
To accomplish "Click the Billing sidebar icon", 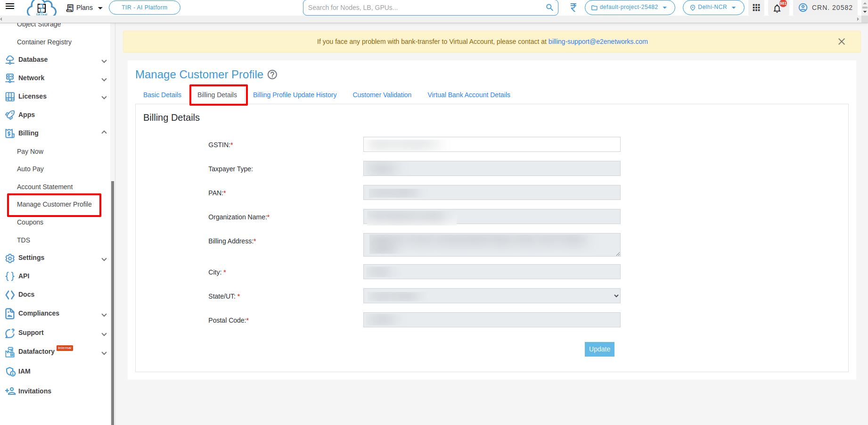I will (10, 133).
